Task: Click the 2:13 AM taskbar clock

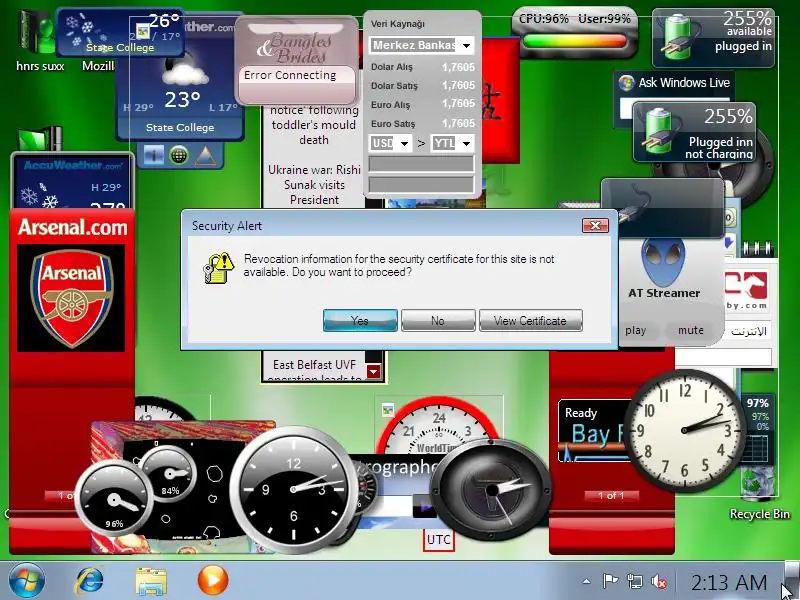Action: click(729, 582)
